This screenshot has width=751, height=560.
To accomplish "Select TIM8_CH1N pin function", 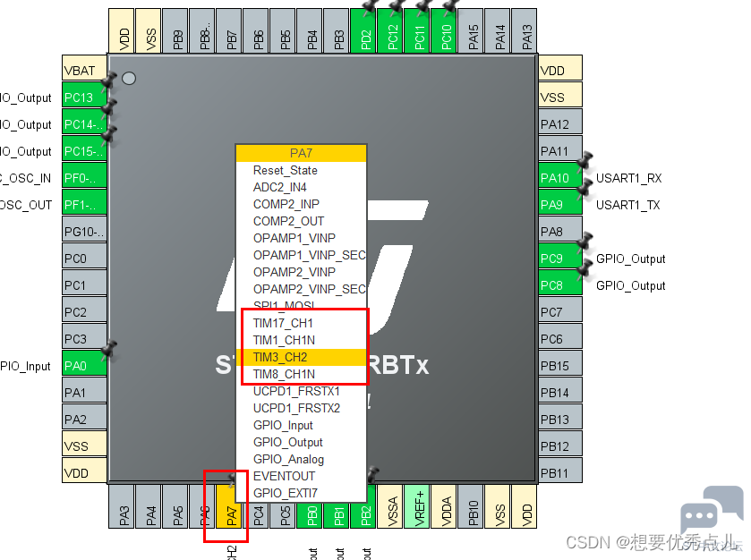I will point(302,374).
